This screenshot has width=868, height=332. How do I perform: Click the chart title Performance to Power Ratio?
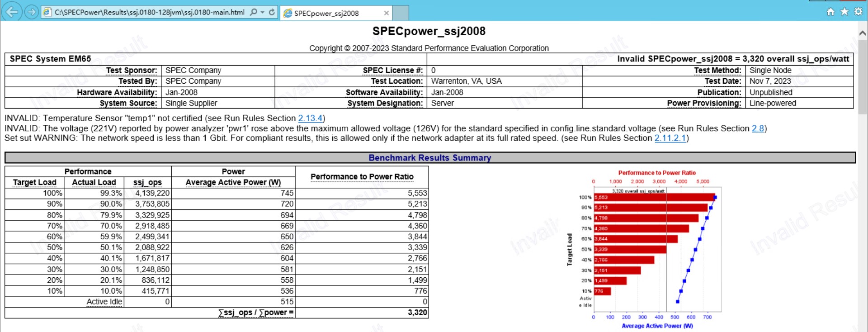657,173
